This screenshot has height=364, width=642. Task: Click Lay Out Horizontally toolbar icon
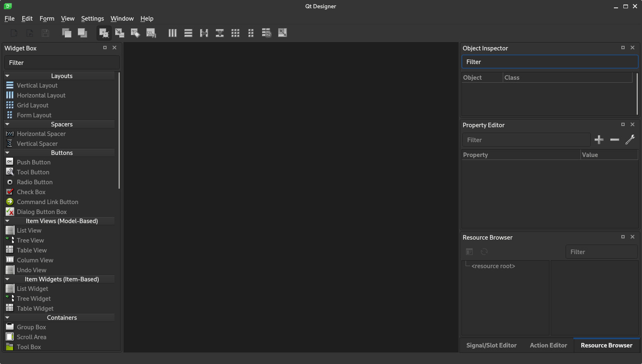pyautogui.click(x=173, y=33)
